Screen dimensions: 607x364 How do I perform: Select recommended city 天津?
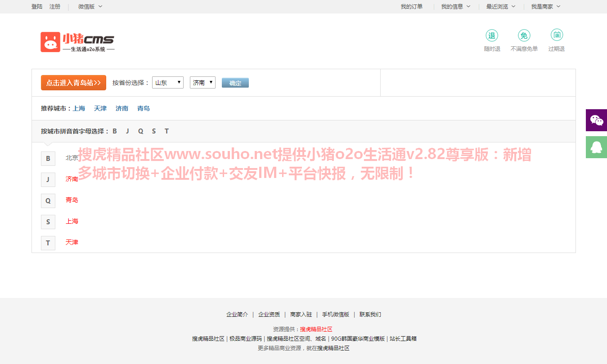[x=100, y=108]
